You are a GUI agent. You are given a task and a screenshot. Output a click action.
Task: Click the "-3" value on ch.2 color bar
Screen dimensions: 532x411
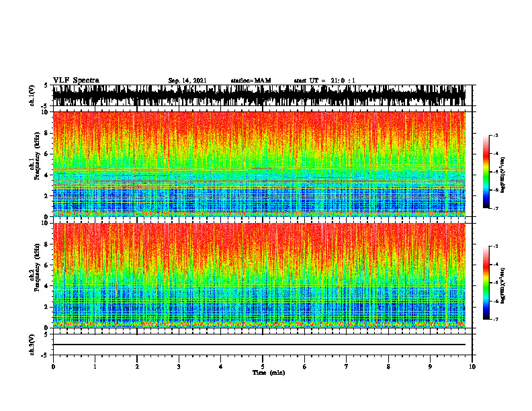495,246
